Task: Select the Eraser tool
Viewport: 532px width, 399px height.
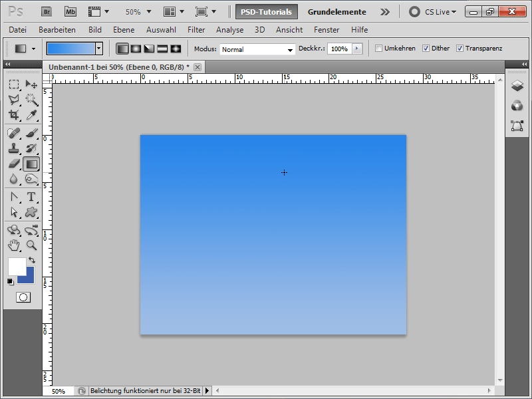Action: tap(14, 164)
